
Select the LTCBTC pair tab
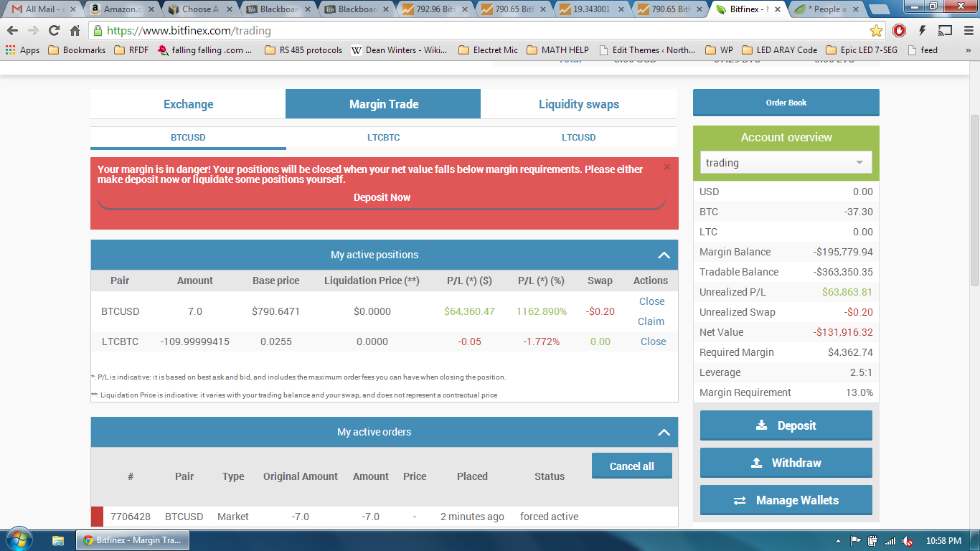click(383, 138)
